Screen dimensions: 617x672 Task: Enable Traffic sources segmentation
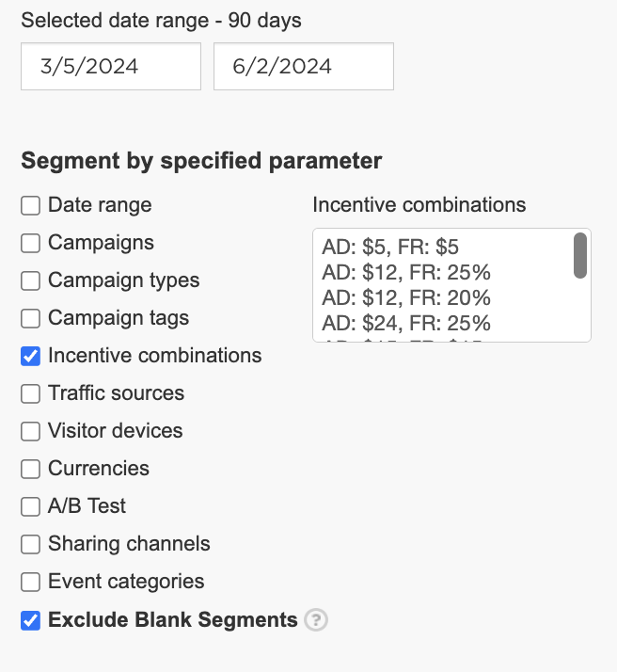click(30, 393)
